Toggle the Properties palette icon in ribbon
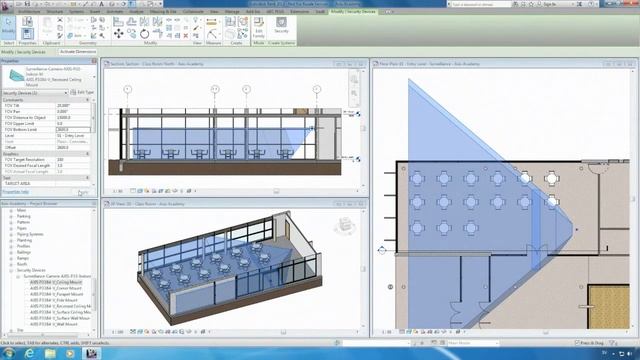 [27, 33]
